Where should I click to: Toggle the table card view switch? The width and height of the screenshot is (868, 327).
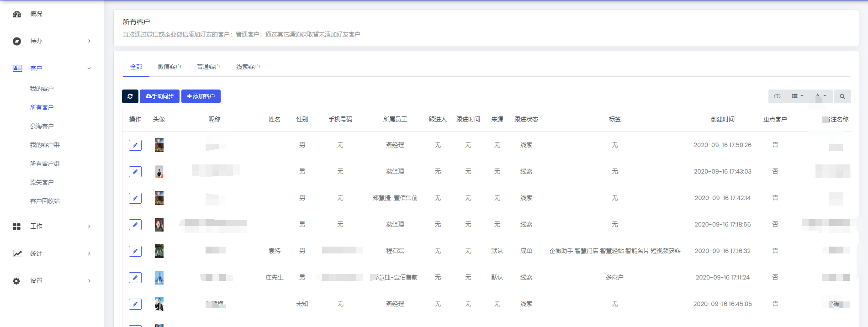click(x=777, y=96)
